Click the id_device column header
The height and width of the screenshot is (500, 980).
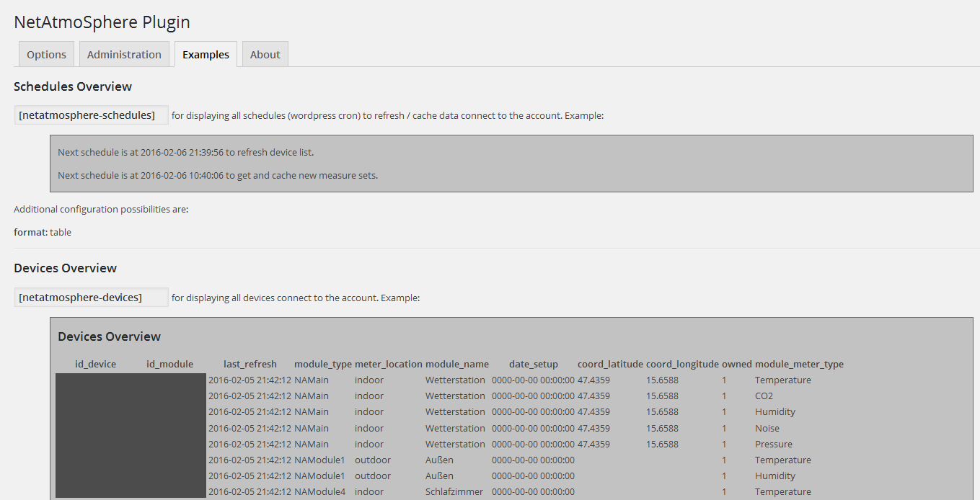95,364
